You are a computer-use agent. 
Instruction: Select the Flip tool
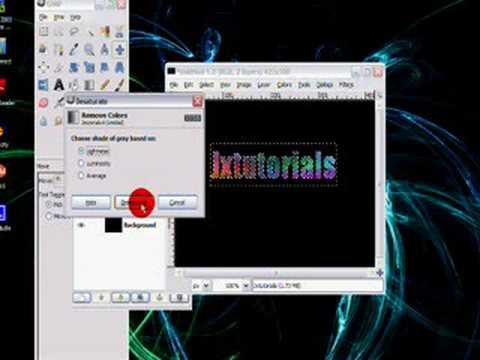44,85
